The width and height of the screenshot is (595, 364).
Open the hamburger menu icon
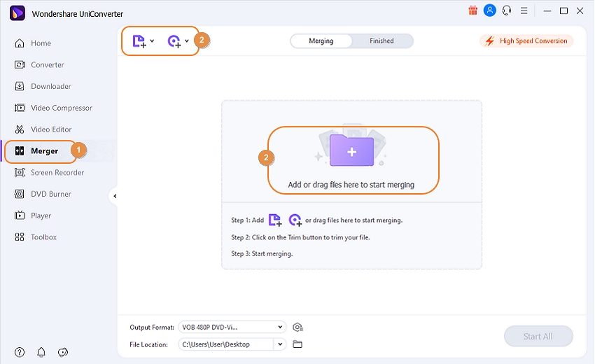[x=524, y=10]
